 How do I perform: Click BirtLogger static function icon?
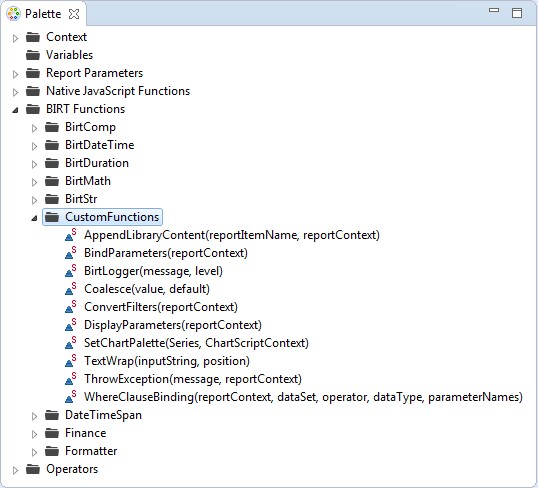(71, 271)
